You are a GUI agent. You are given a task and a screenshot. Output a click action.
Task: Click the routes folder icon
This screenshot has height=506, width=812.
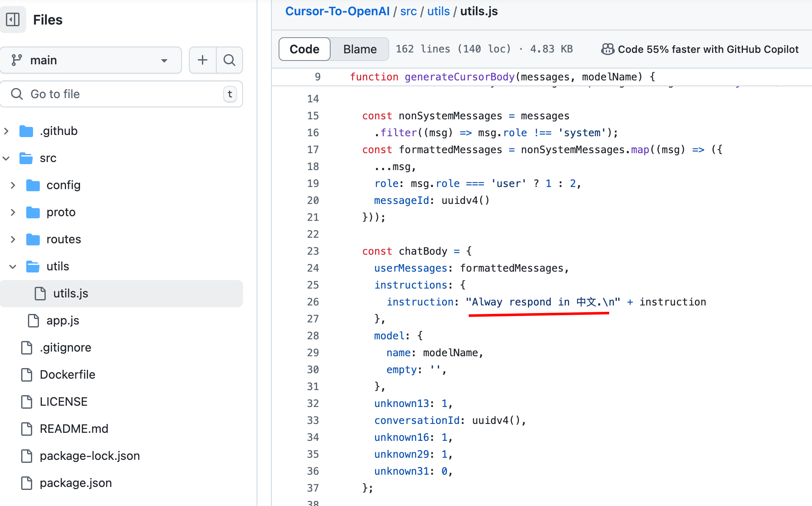33,239
